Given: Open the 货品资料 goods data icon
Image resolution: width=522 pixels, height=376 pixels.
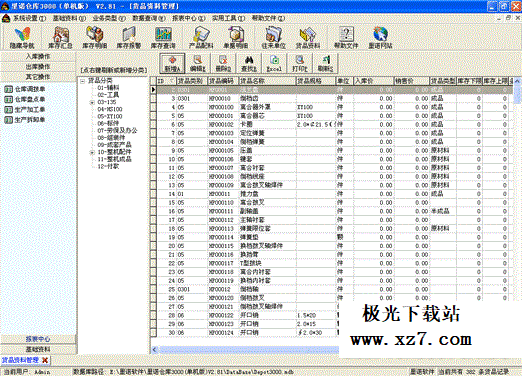Looking at the screenshot, I should pos(308,38).
